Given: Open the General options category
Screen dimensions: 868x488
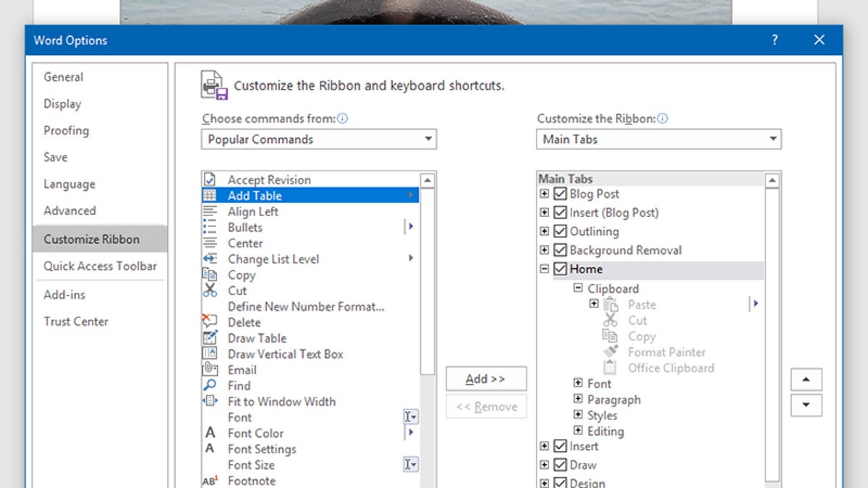Looking at the screenshot, I should pyautogui.click(x=100, y=77).
